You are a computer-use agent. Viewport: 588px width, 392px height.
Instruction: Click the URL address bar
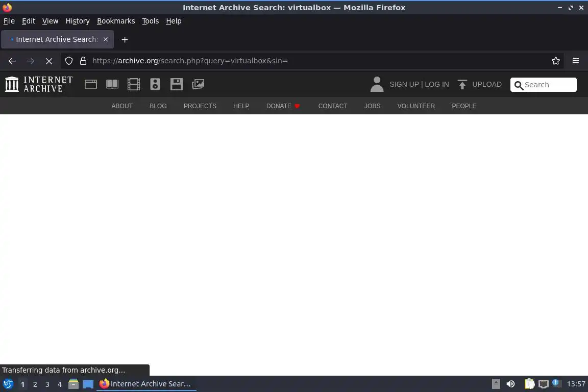pyautogui.click(x=311, y=61)
